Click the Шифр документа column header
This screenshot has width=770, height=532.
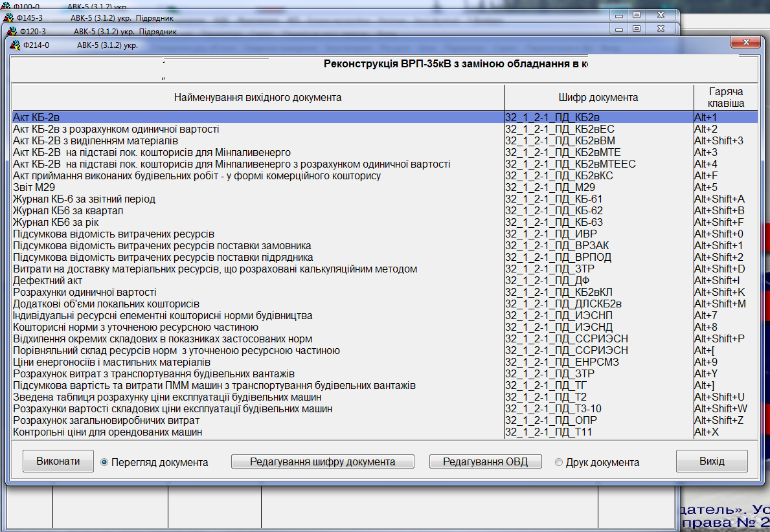click(x=598, y=98)
